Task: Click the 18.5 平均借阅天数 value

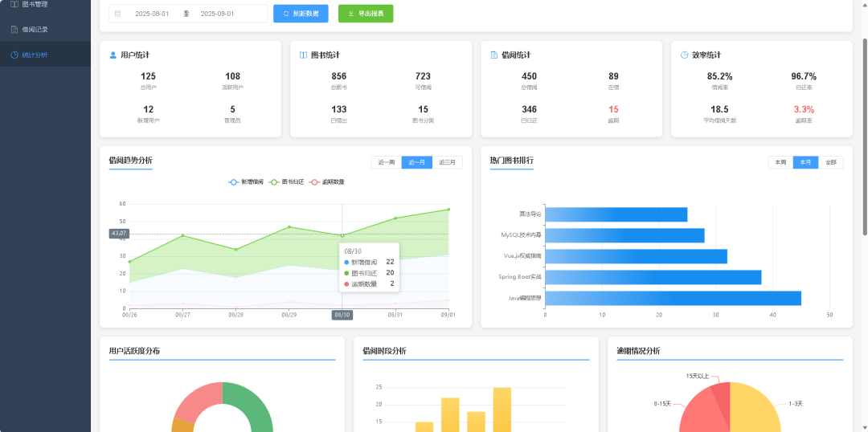Action: 719,109
